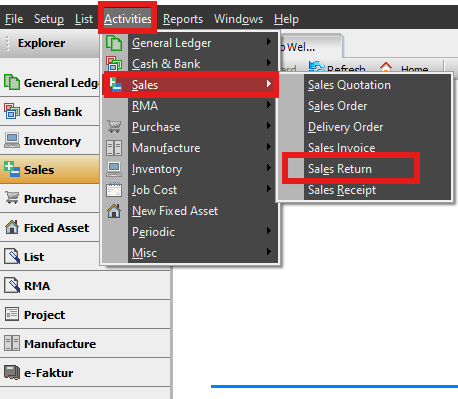This screenshot has width=458, height=399.
Task: Click Inventory icon in Explorer sidebar
Action: pyautogui.click(x=12, y=140)
